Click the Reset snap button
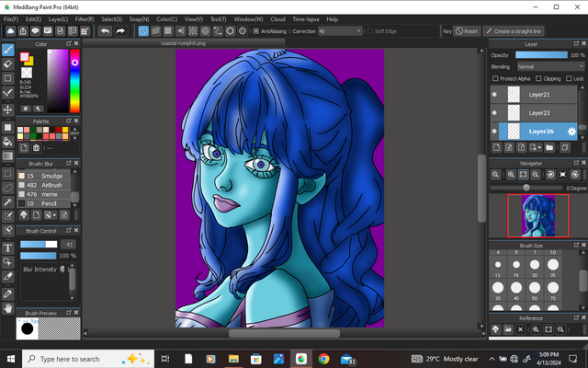 coord(468,30)
